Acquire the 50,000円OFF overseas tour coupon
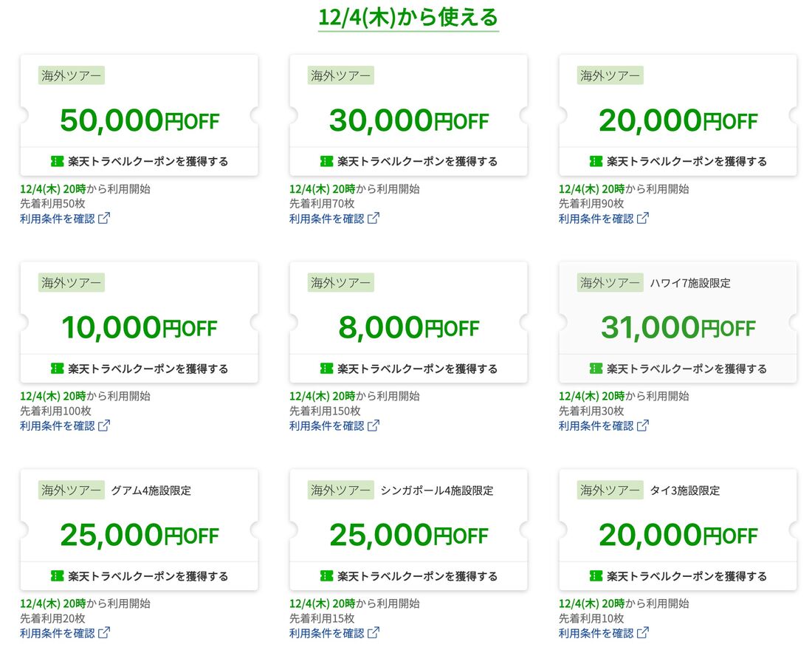This screenshot has height=653, width=812. pos(140,160)
